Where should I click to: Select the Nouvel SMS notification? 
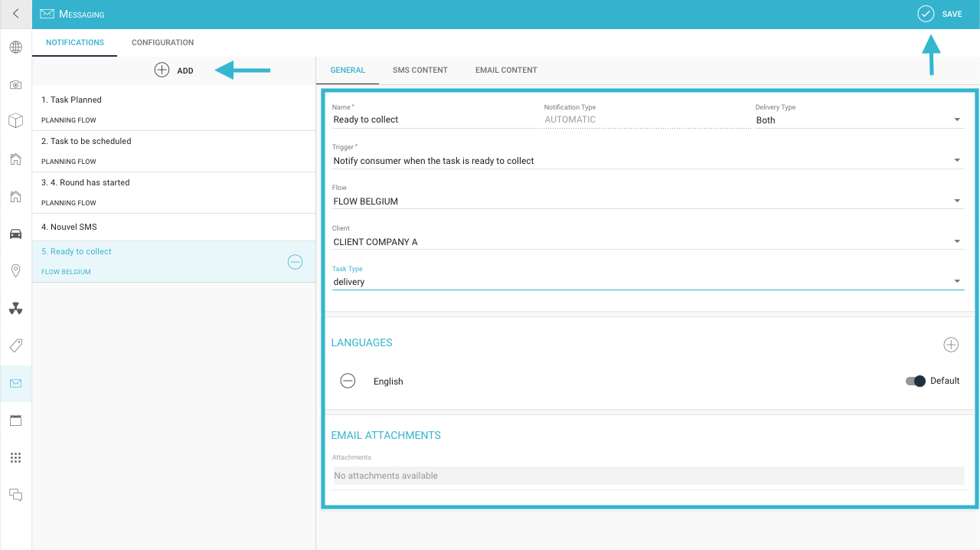coord(174,227)
